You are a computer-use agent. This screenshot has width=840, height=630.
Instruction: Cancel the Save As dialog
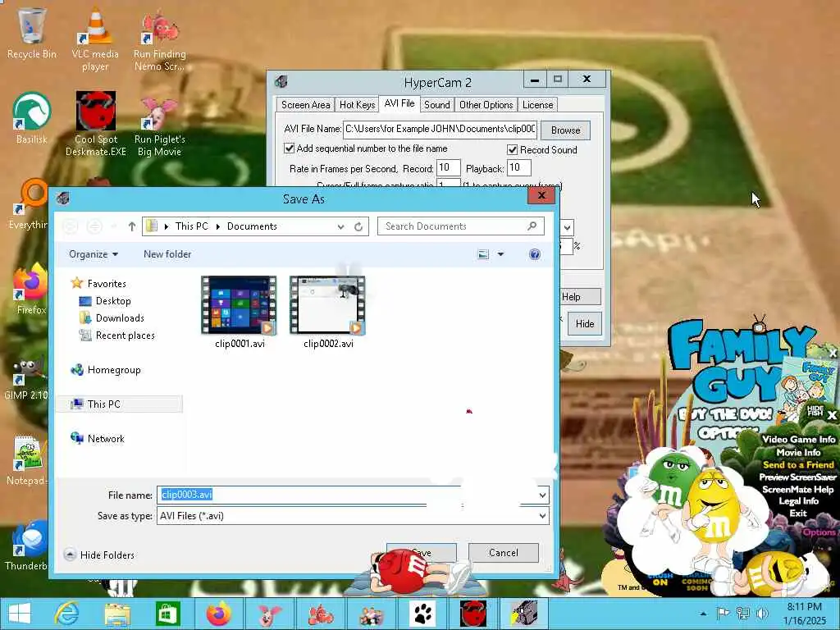[503, 553]
